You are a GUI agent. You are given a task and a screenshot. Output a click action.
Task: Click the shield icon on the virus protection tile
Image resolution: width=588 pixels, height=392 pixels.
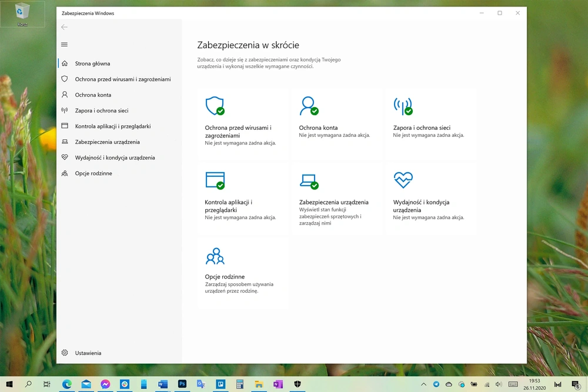[215, 106]
